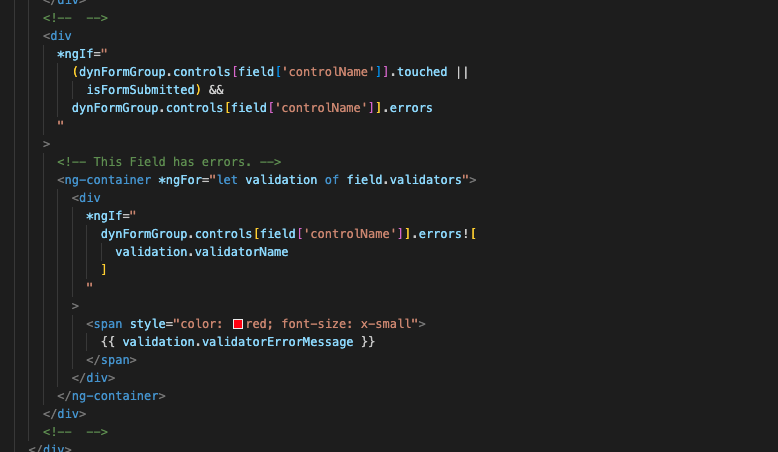Place cursor on isFormSubmitted text

140,90
